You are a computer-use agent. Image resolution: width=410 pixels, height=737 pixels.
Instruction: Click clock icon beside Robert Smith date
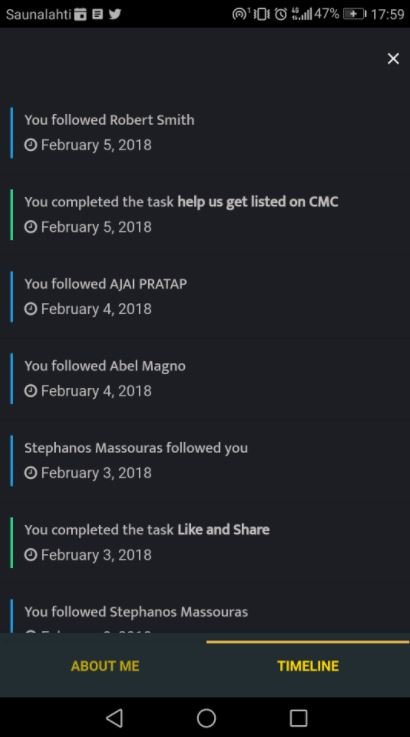point(31,145)
